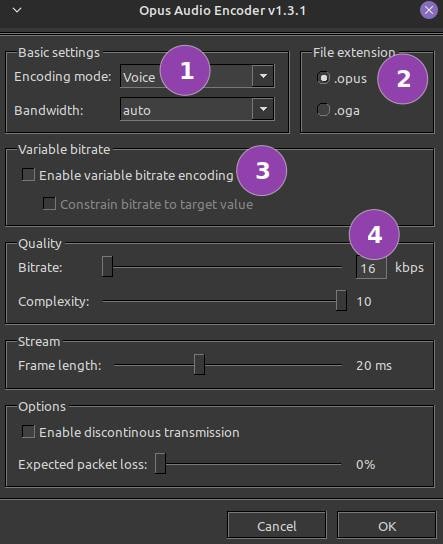443x544 pixels.
Task: Click the Frame length slider handle
Action: point(199,364)
